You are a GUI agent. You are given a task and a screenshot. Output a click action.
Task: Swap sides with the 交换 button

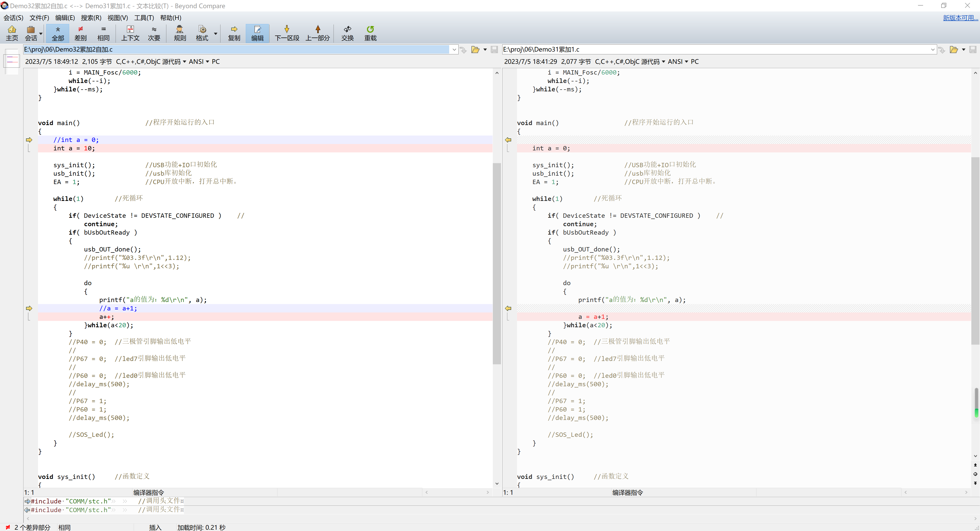(x=347, y=33)
